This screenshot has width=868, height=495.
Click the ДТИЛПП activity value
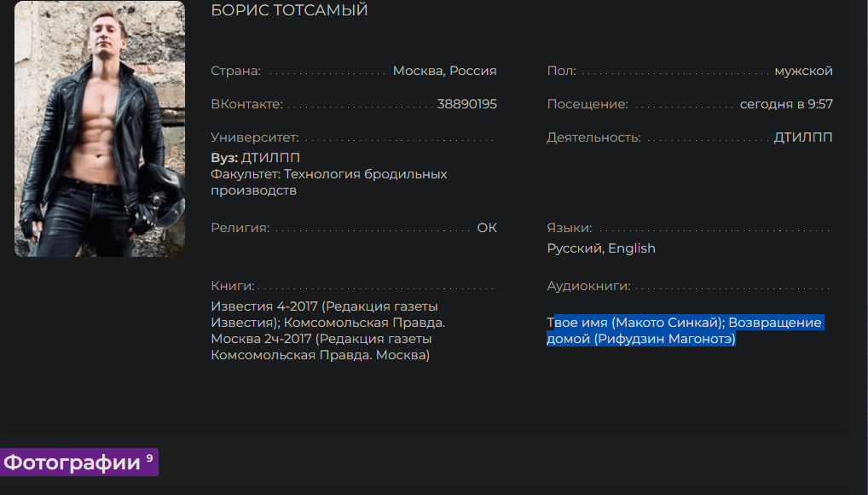click(x=802, y=137)
